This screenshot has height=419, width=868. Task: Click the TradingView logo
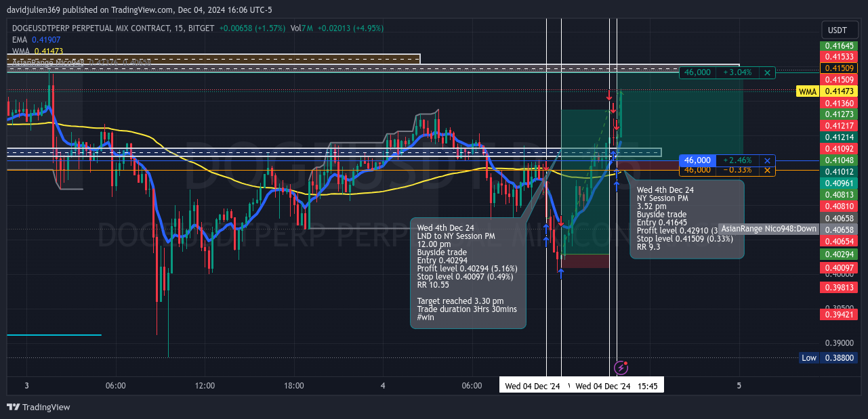(39, 407)
